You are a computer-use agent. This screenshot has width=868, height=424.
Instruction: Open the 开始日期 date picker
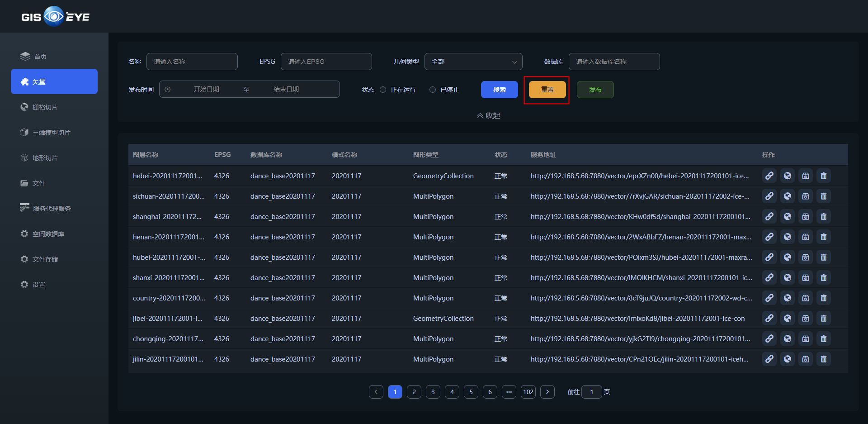(207, 89)
